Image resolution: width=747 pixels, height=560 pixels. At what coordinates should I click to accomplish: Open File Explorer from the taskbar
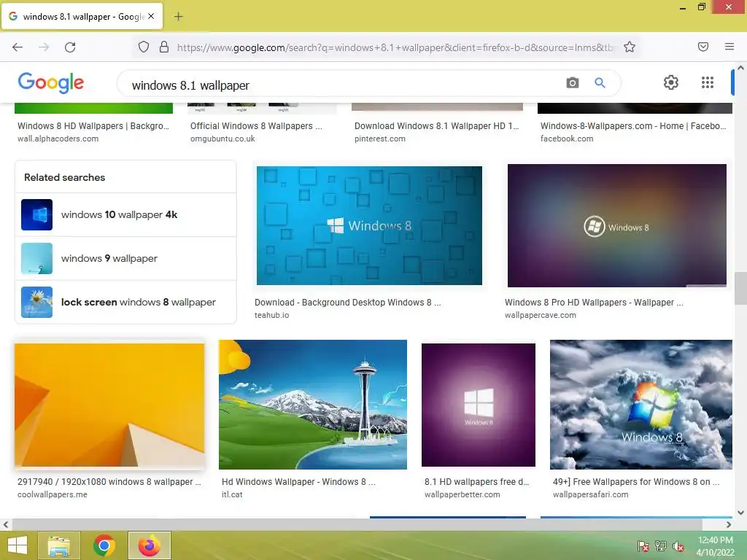coord(59,545)
